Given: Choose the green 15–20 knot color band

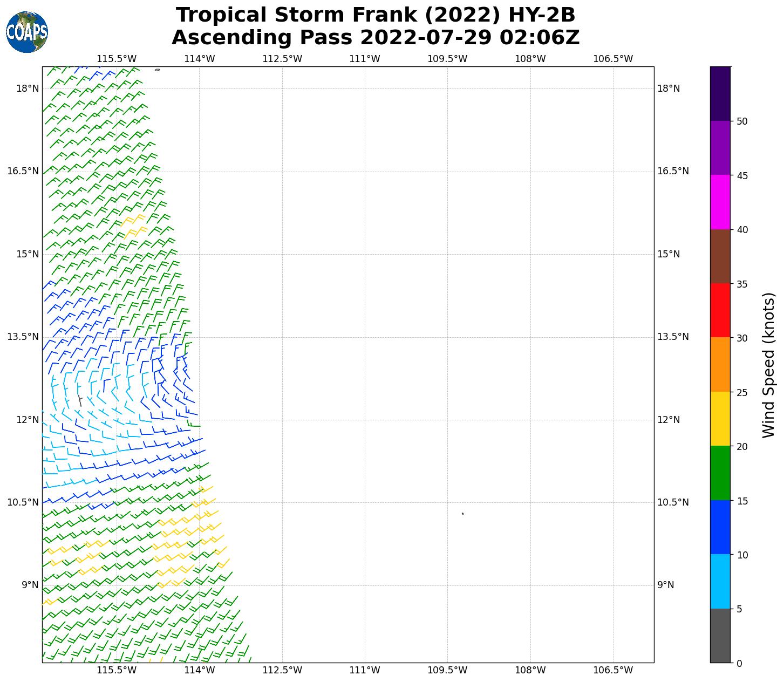Looking at the screenshot, I should point(720,473).
